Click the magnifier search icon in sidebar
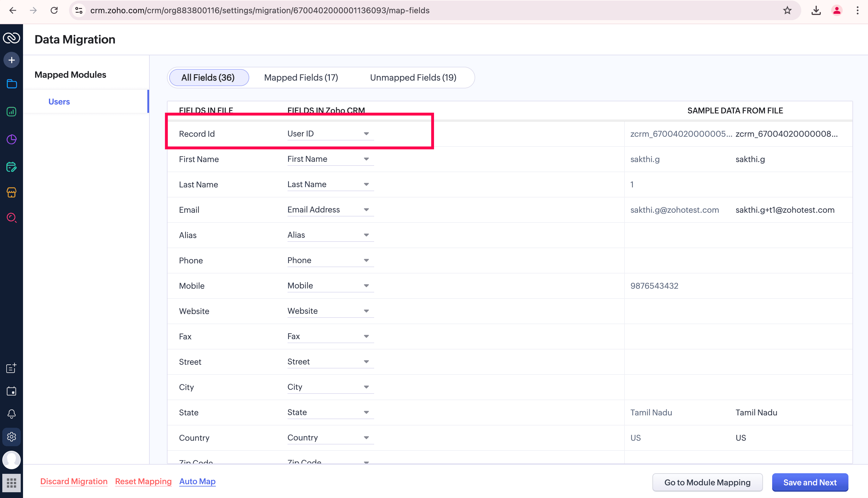The image size is (868, 498). 12,218
